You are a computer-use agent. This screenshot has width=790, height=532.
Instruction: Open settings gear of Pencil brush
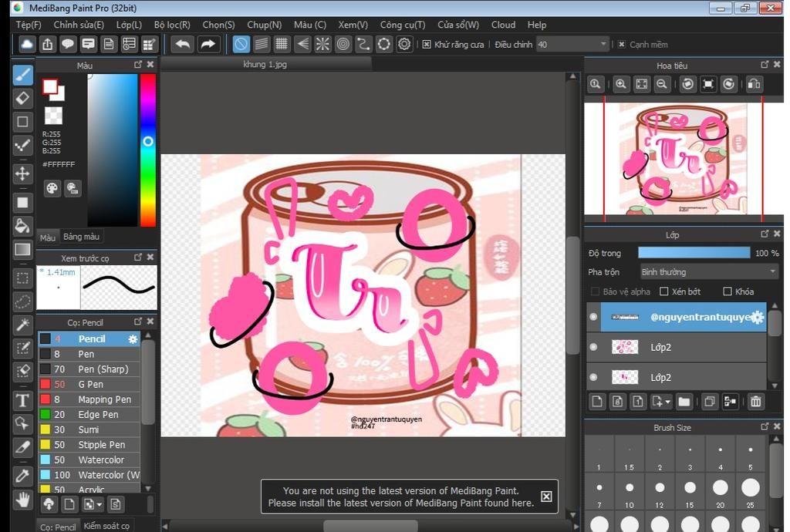click(133, 339)
